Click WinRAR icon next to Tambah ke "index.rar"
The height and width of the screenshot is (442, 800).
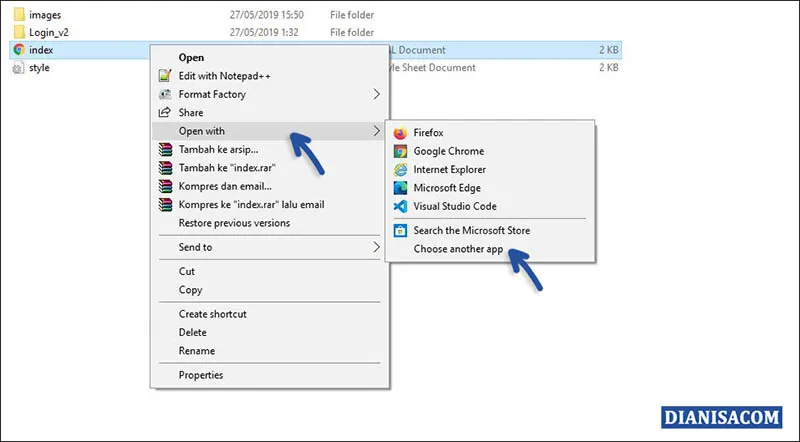click(165, 168)
